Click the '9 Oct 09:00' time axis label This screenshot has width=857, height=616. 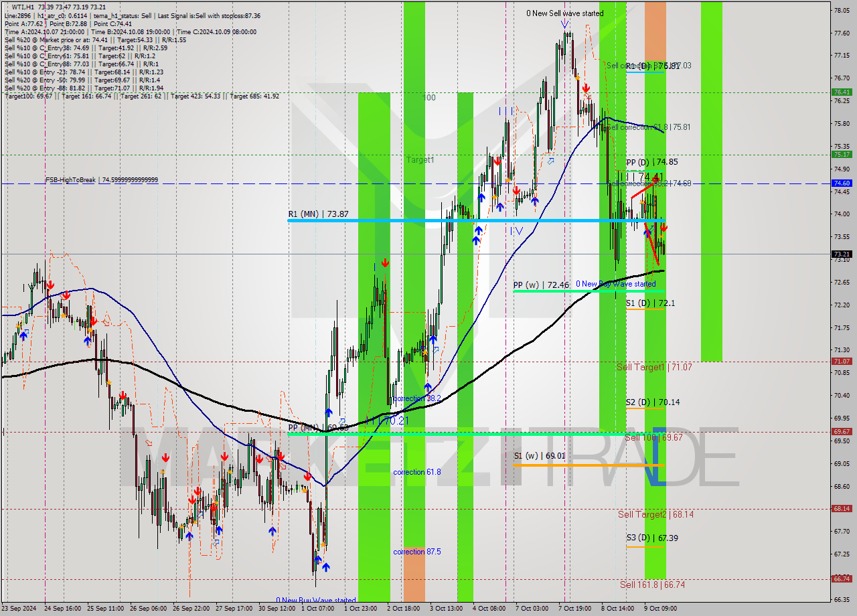click(660, 609)
